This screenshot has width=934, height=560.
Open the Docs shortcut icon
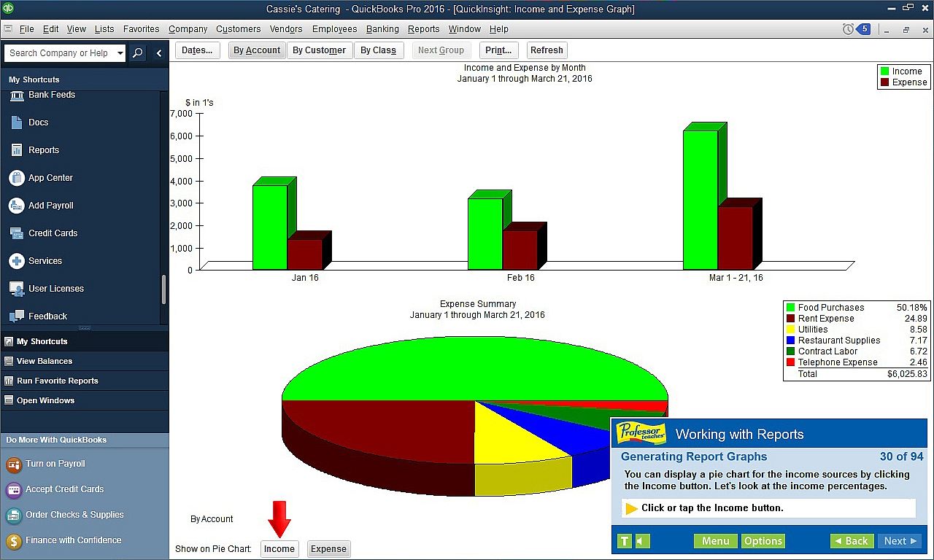click(x=16, y=122)
